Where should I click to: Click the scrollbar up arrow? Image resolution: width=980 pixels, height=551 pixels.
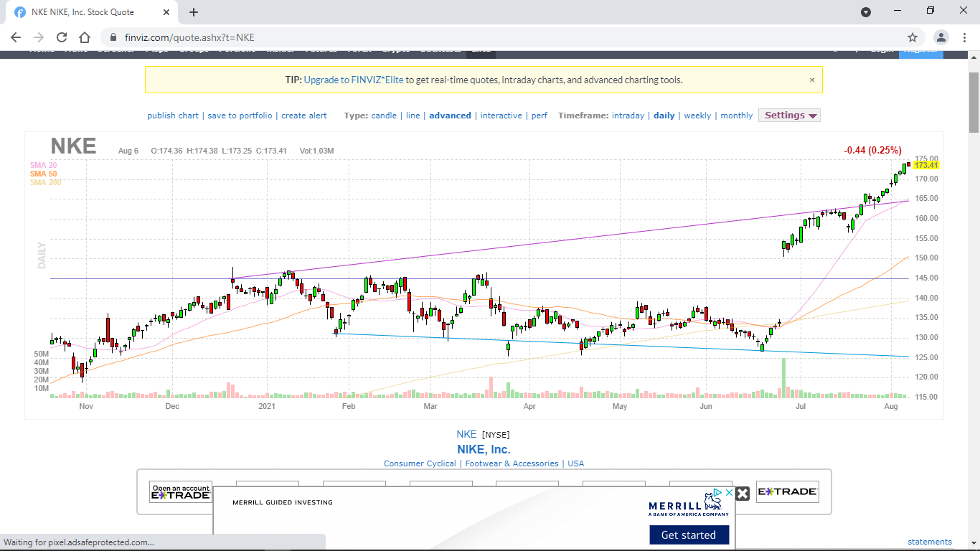(x=974, y=57)
